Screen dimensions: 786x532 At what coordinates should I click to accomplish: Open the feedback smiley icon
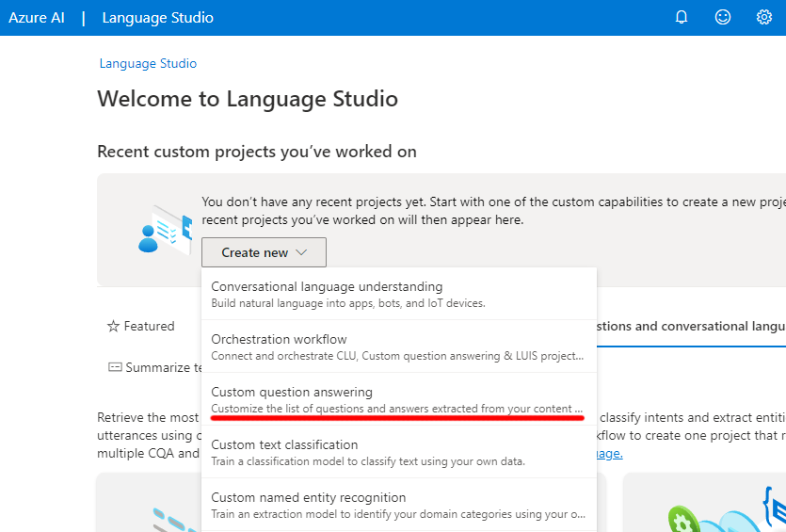pyautogui.click(x=722, y=18)
